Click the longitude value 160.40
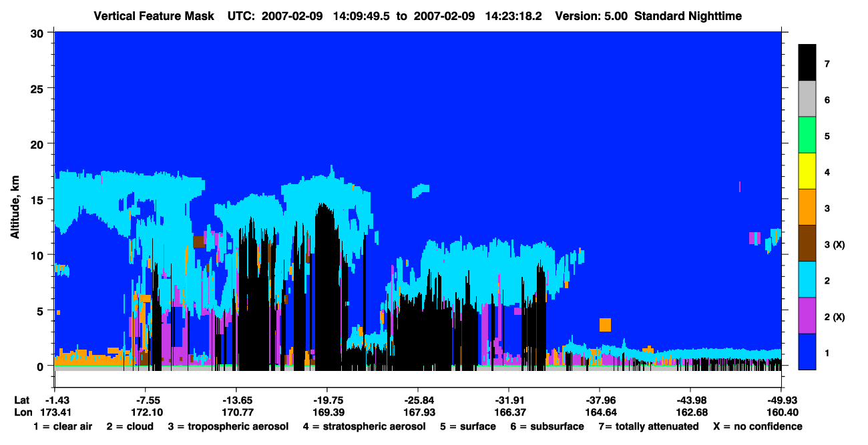The height and width of the screenshot is (445, 868). click(781, 412)
